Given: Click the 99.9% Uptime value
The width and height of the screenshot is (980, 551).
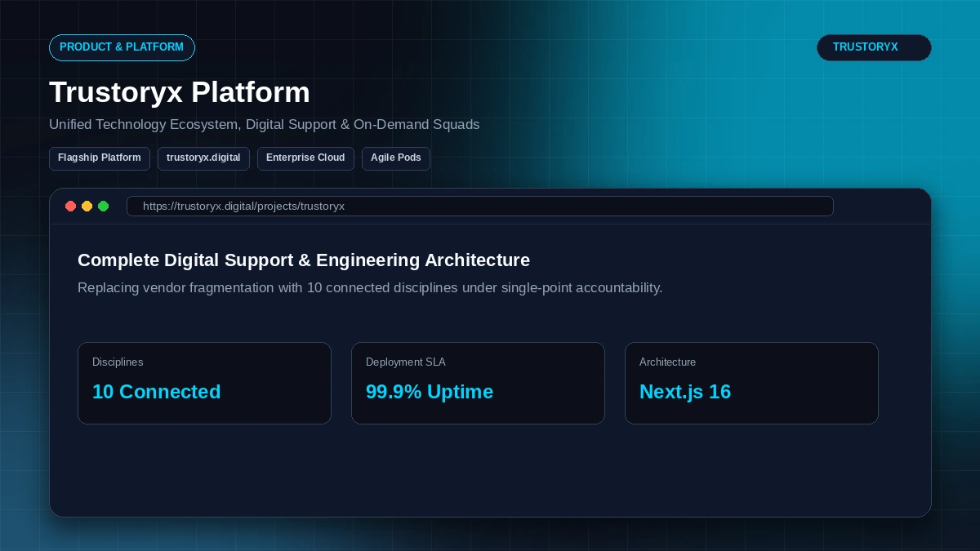Looking at the screenshot, I should pos(430,392).
